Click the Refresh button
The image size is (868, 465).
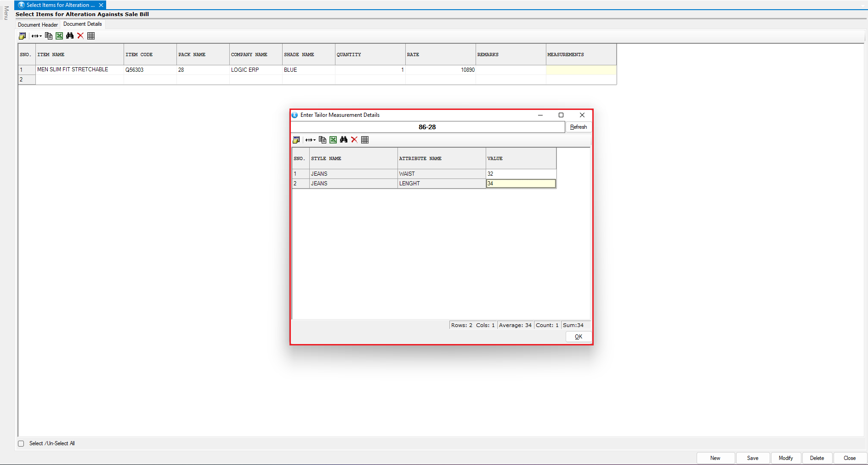tap(578, 127)
